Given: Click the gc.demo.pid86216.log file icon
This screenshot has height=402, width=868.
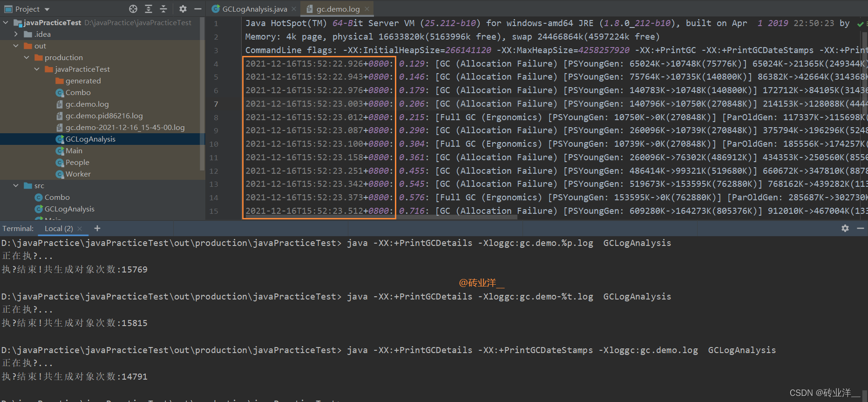Looking at the screenshot, I should (x=60, y=116).
